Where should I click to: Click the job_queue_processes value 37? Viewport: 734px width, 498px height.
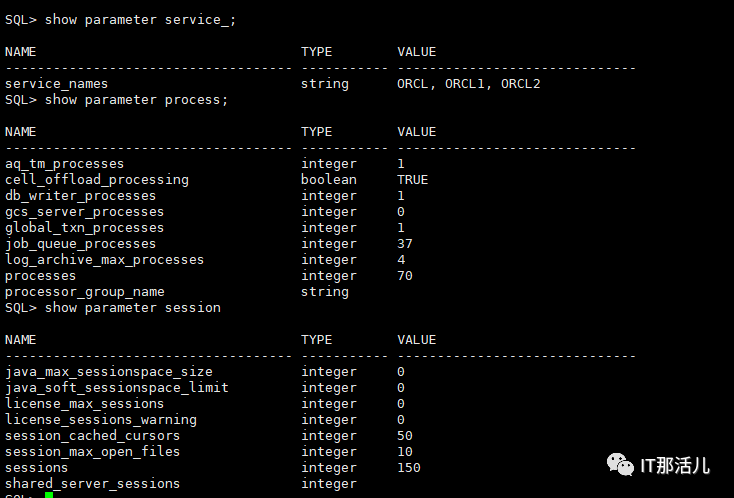pos(405,244)
